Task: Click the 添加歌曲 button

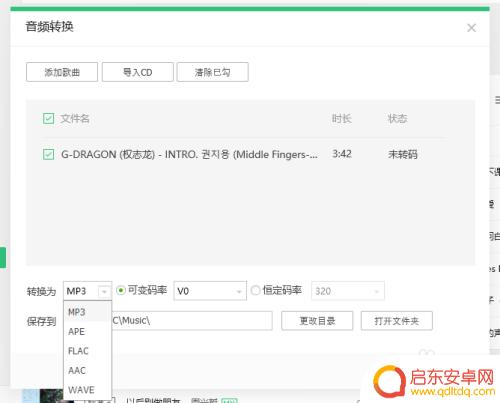Action: coord(62,72)
